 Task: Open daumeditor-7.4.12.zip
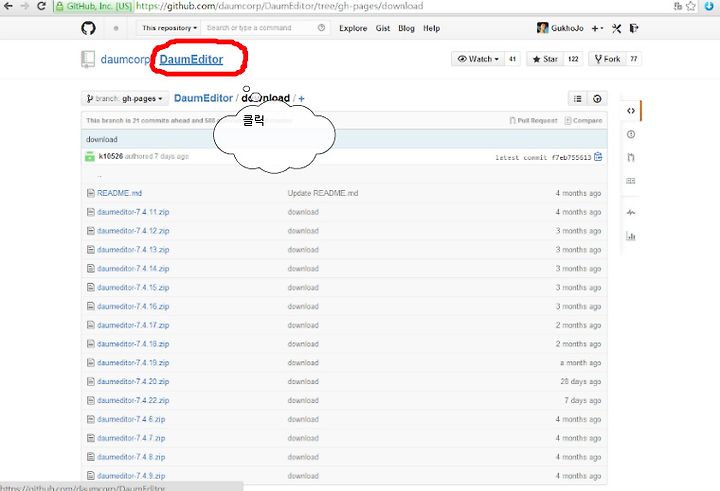point(133,231)
